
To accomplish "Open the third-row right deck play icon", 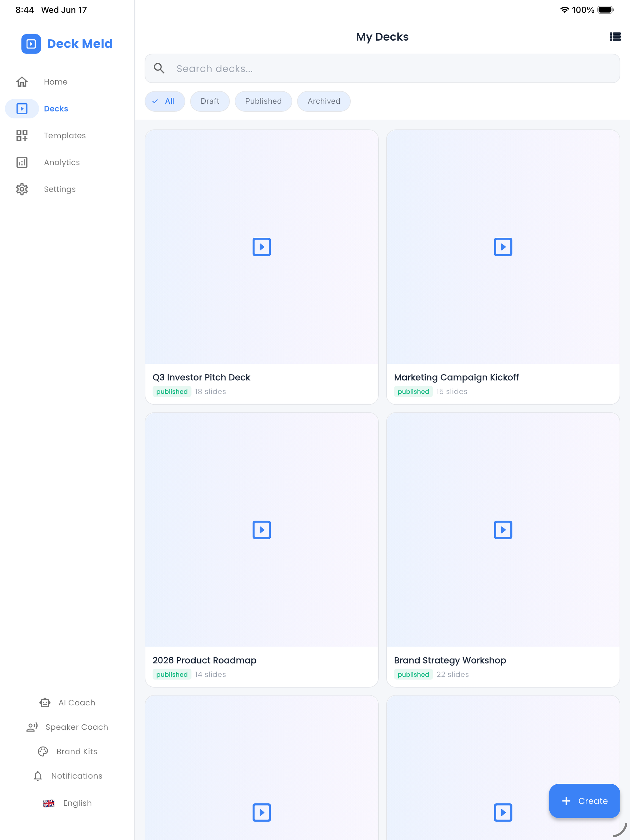I will click(x=503, y=812).
